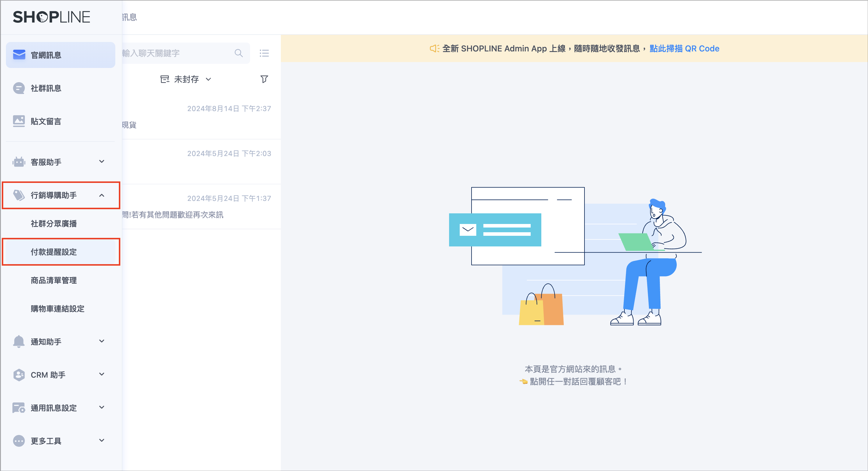Select 商品清單管理 submenu item
Viewport: 868px width, 471px height.
tap(61, 280)
